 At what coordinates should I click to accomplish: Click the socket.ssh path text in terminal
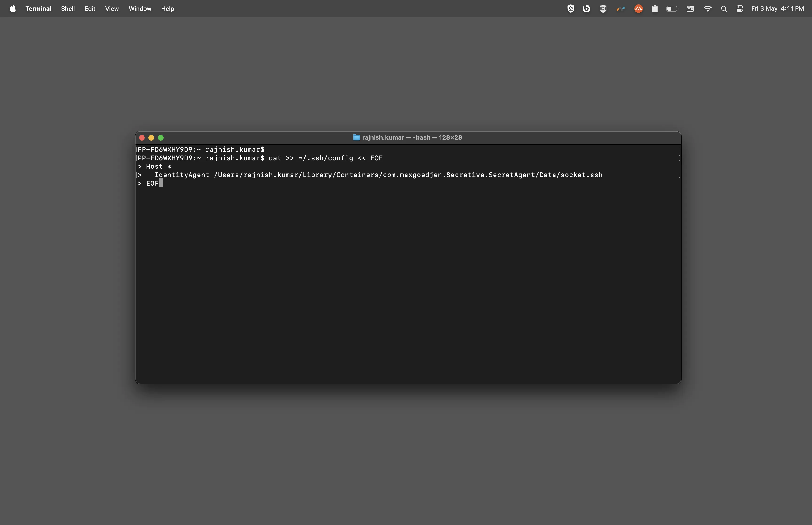tap(408, 175)
